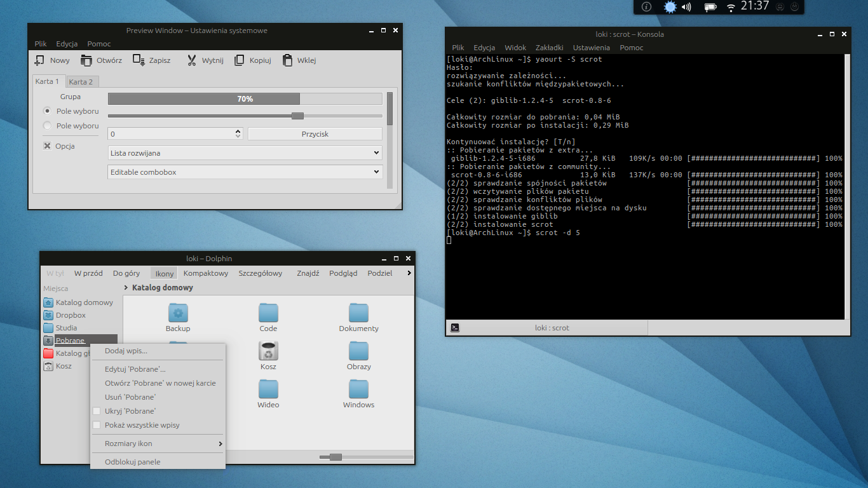Viewport: 868px width, 488px height.
Task: Click the battery icon in system tray
Action: 710,7
